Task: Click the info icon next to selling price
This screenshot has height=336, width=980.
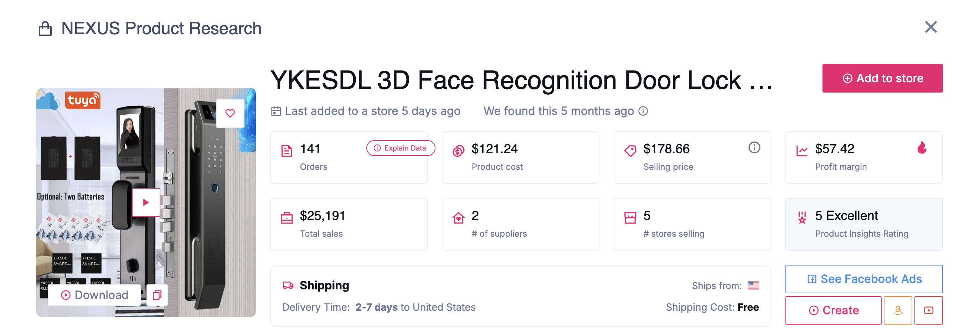Action: pos(754,147)
